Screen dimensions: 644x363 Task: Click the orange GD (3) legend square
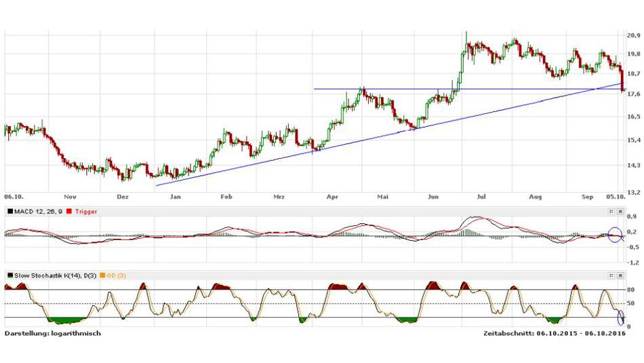point(102,275)
